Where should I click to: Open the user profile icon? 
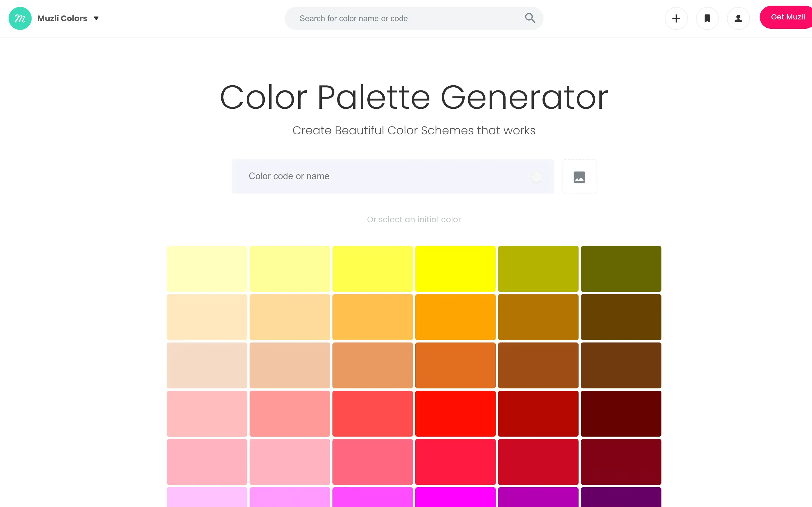(738, 18)
